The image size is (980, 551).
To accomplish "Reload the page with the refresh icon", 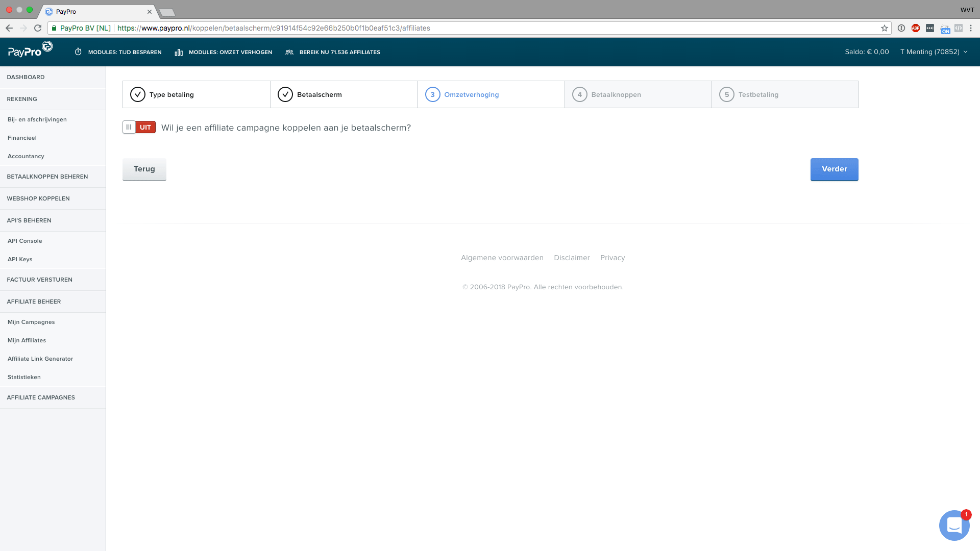I will pyautogui.click(x=38, y=28).
